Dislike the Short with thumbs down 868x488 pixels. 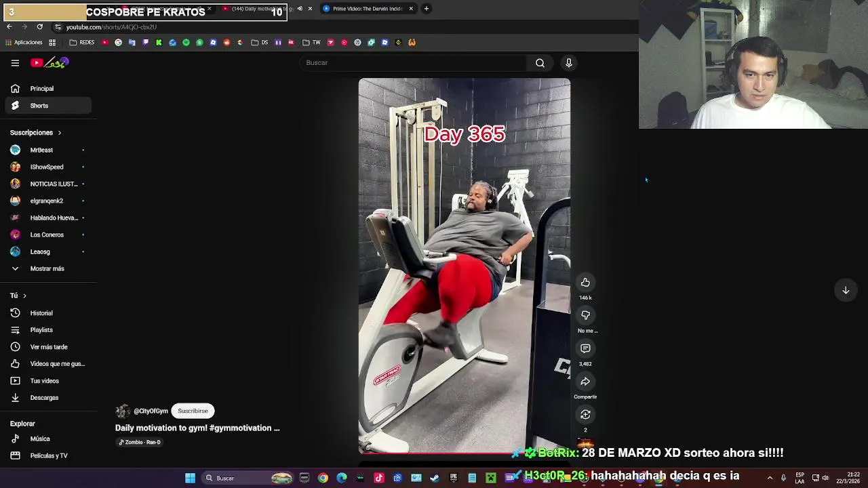coord(585,315)
